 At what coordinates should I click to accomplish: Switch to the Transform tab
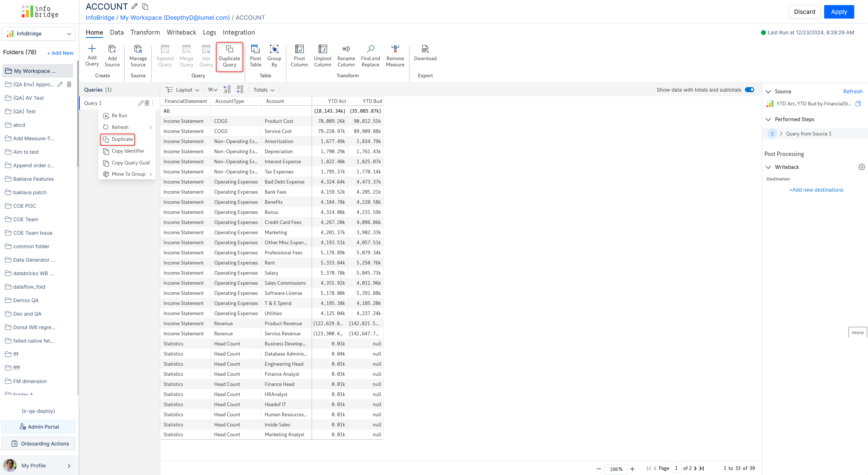point(145,32)
